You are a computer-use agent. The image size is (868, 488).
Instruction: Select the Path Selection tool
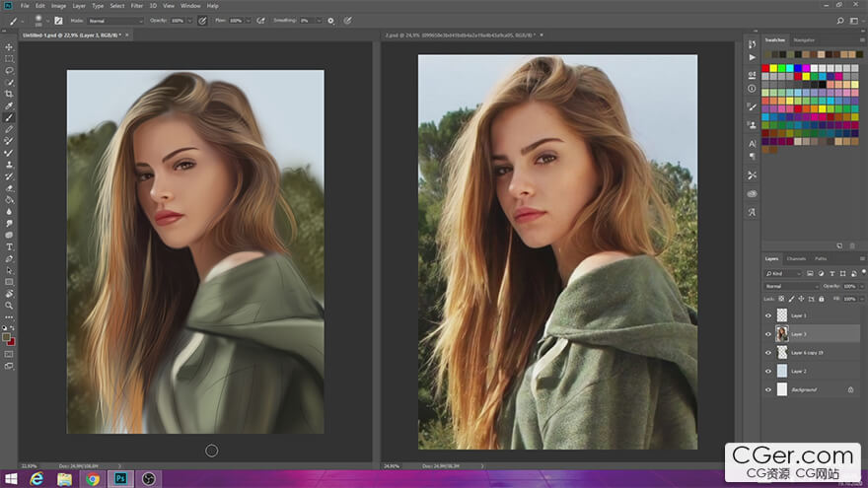pyautogui.click(x=9, y=270)
